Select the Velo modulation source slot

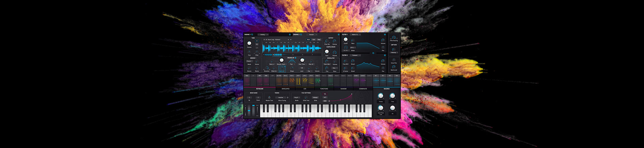pyautogui.click(x=247, y=80)
